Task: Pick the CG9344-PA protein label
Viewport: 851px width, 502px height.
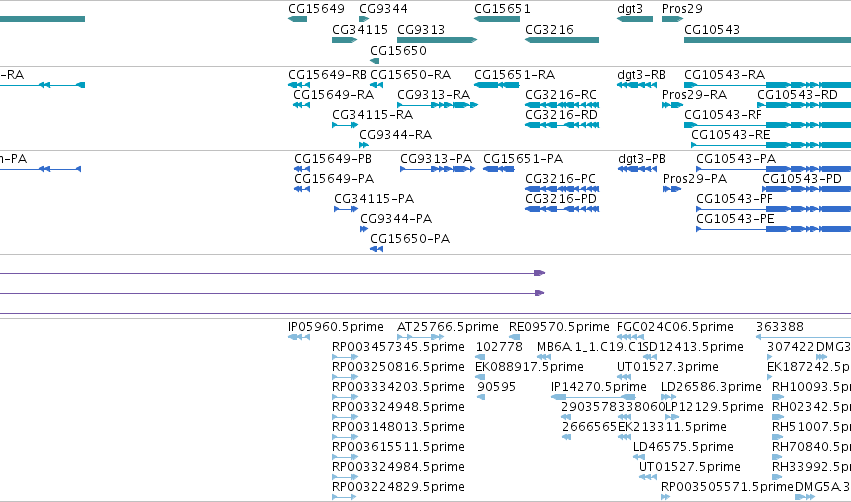Action: coord(396,219)
